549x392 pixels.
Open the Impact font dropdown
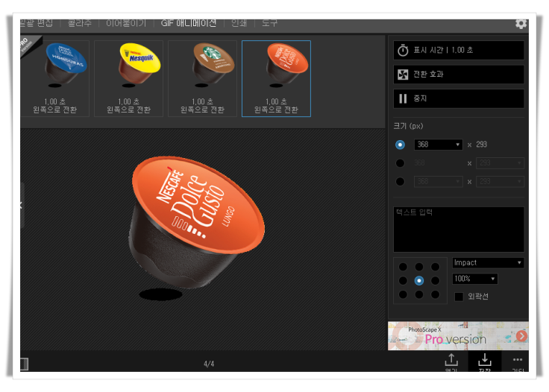488,262
